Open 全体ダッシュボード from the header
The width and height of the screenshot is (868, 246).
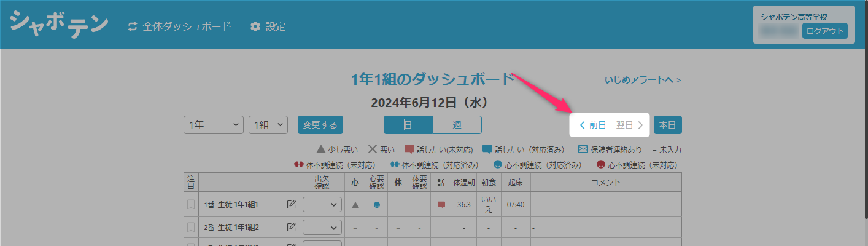pos(187,26)
